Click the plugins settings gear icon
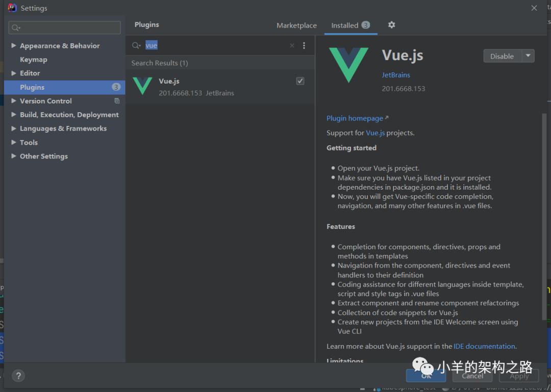 (391, 25)
